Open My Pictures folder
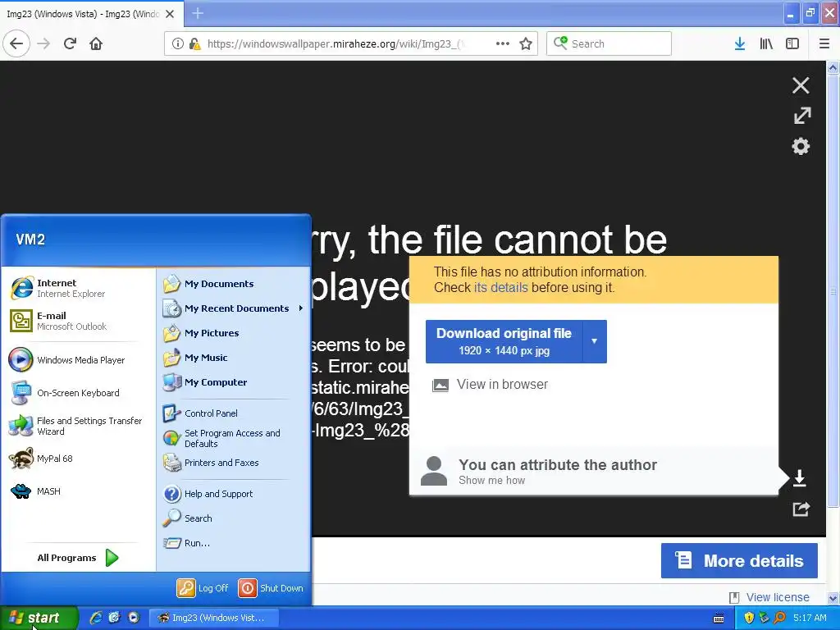Viewport: 840px width, 630px height. 233,333
